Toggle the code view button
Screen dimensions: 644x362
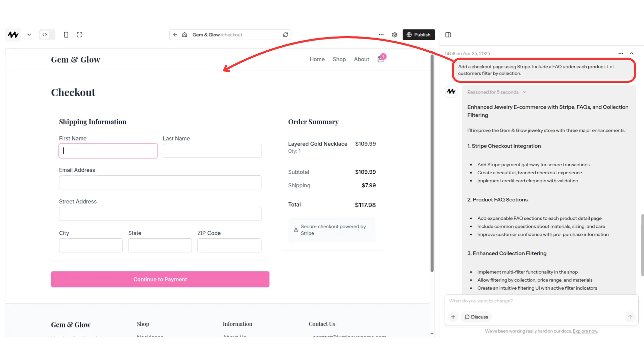tap(45, 35)
